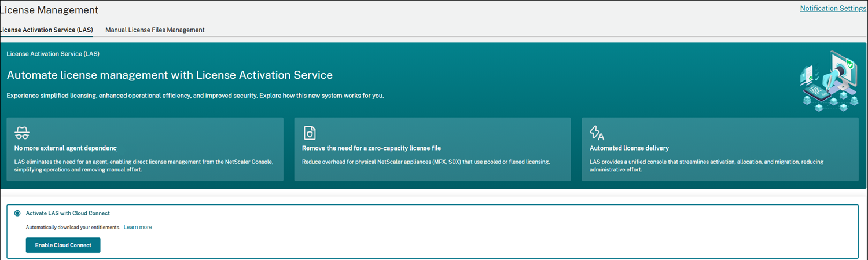Image resolution: width=868 pixels, height=260 pixels.
Task: Click 'Remove the need for a zero-capacity license file' title
Action: pos(372,148)
